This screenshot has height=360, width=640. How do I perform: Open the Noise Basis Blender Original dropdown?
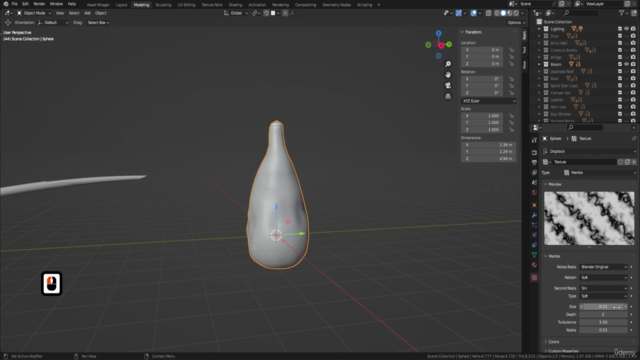(x=604, y=267)
